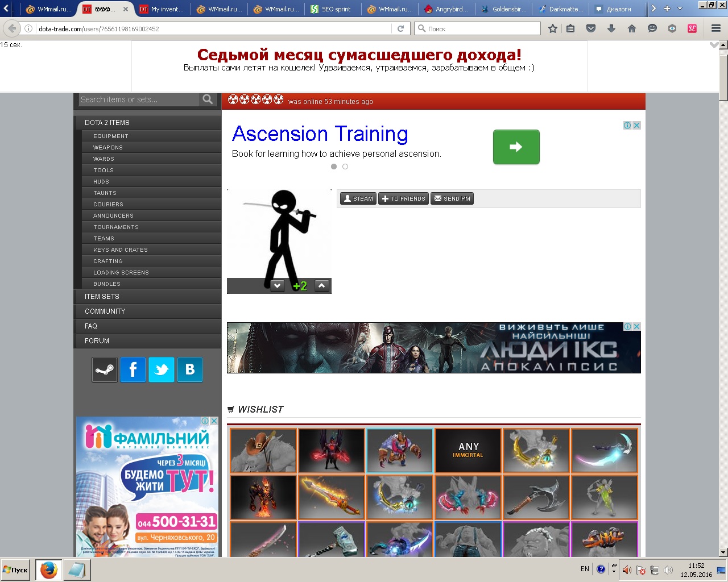Image resolution: width=728 pixels, height=582 pixels.
Task: Select the first ad carousel dot
Action: click(x=334, y=167)
